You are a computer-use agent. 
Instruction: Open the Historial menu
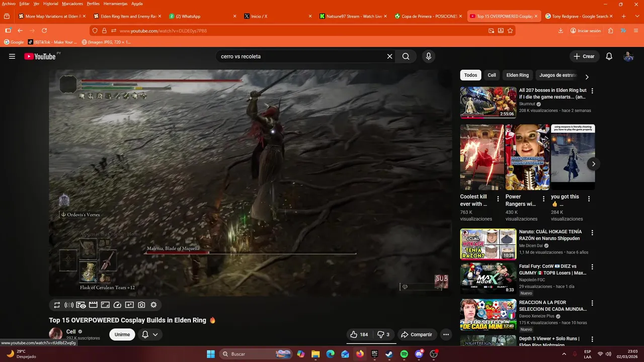tap(50, 4)
